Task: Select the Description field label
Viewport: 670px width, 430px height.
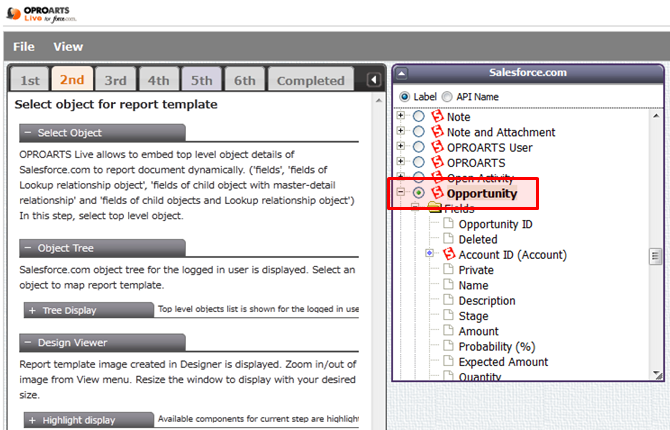Action: click(x=487, y=301)
